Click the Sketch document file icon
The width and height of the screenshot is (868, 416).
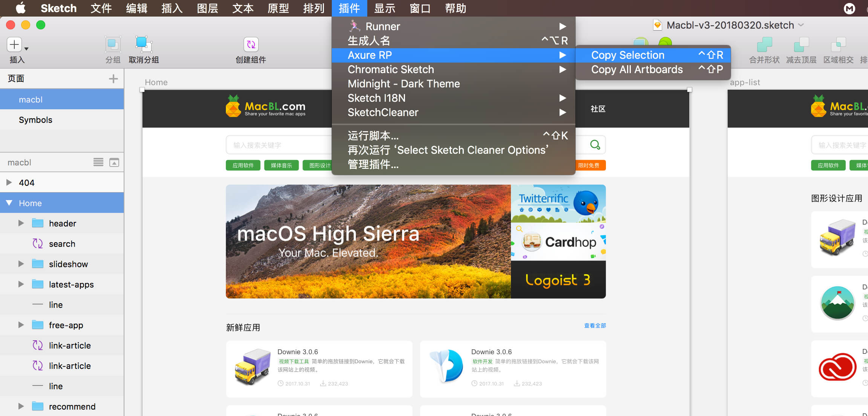pos(658,25)
